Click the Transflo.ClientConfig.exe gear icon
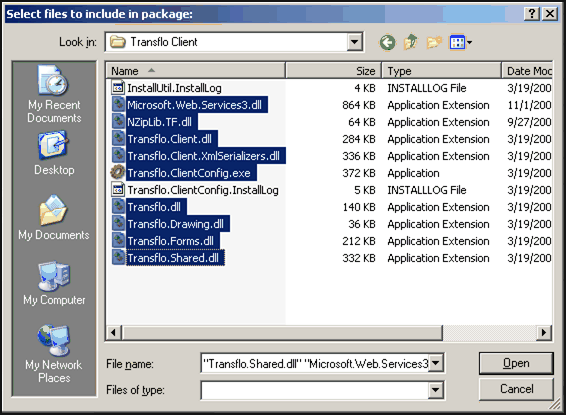Viewport: 566px width, 415px height. pyautogui.click(x=118, y=172)
